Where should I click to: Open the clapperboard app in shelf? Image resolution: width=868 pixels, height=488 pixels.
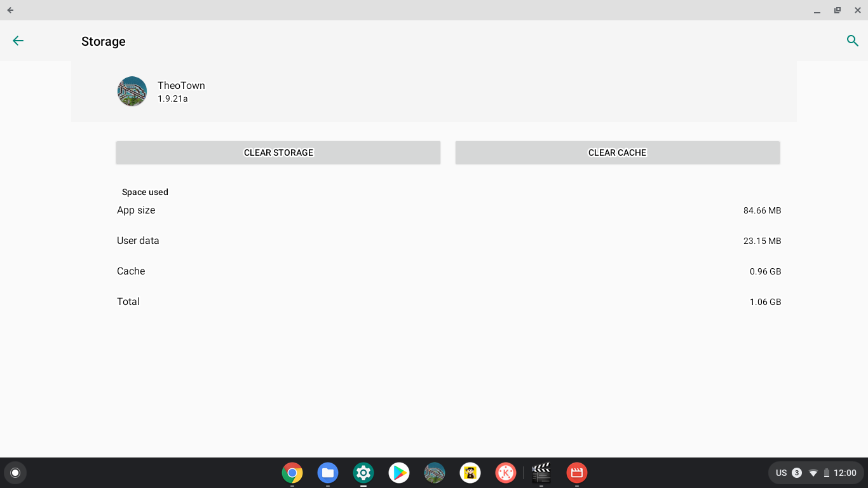(x=541, y=473)
